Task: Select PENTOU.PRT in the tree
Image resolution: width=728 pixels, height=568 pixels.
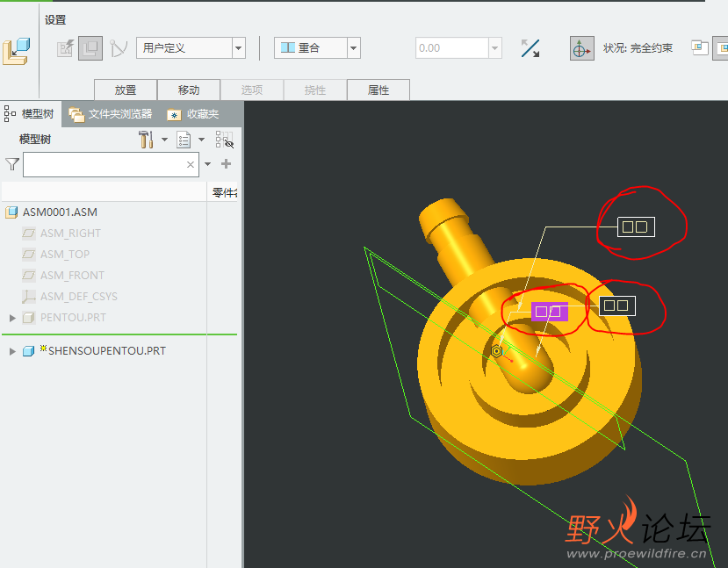Action: 73,318
